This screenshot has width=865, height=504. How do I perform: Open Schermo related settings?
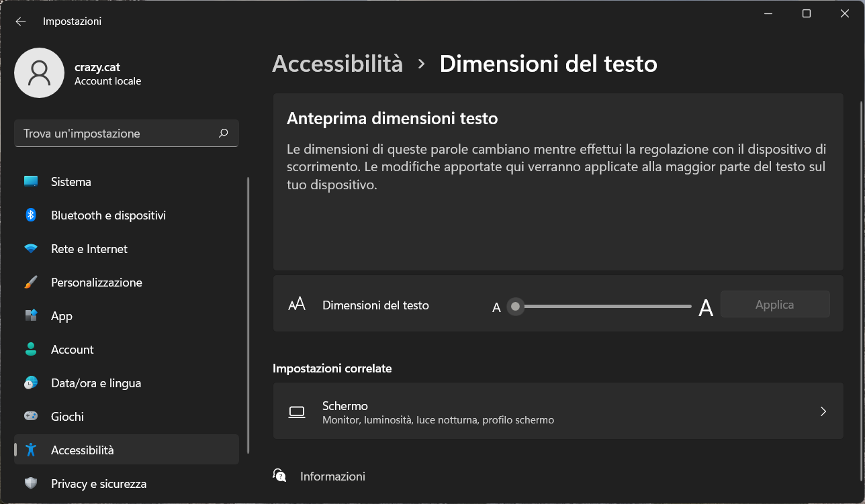pyautogui.click(x=558, y=411)
